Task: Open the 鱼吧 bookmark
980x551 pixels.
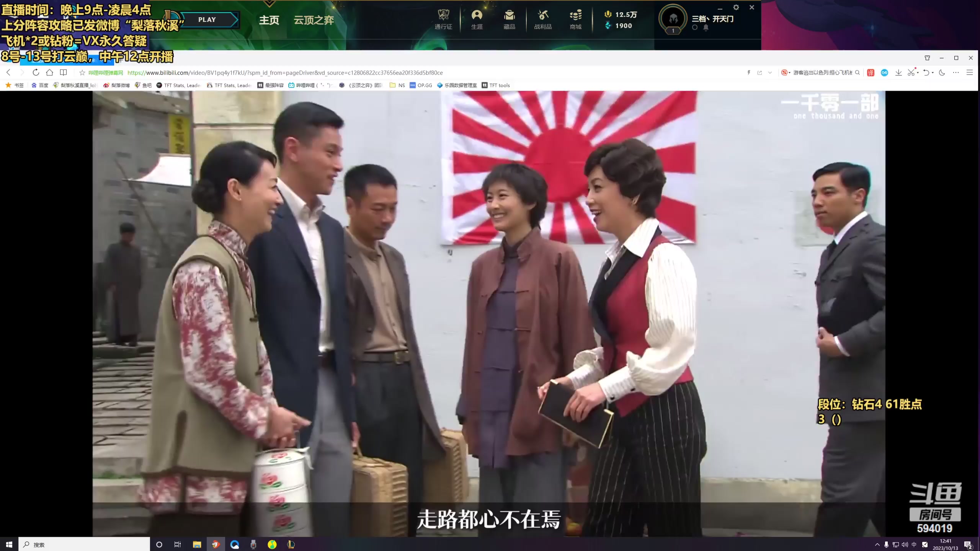Action: [x=143, y=85]
